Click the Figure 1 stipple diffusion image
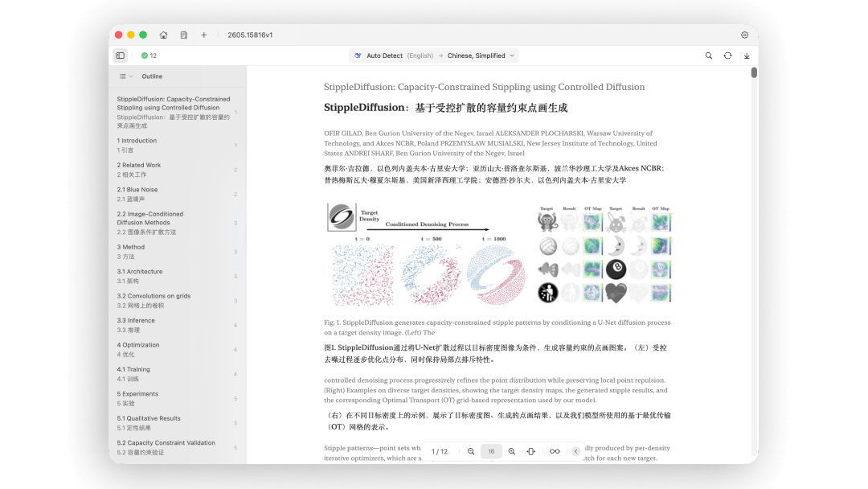Viewport: 868px width, 489px height. coord(498,255)
